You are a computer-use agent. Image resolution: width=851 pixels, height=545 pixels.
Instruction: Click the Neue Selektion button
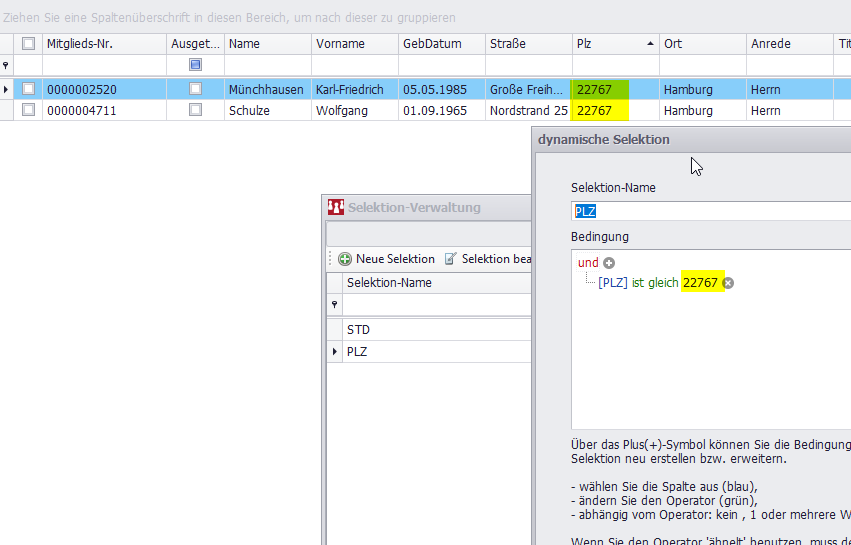[386, 259]
